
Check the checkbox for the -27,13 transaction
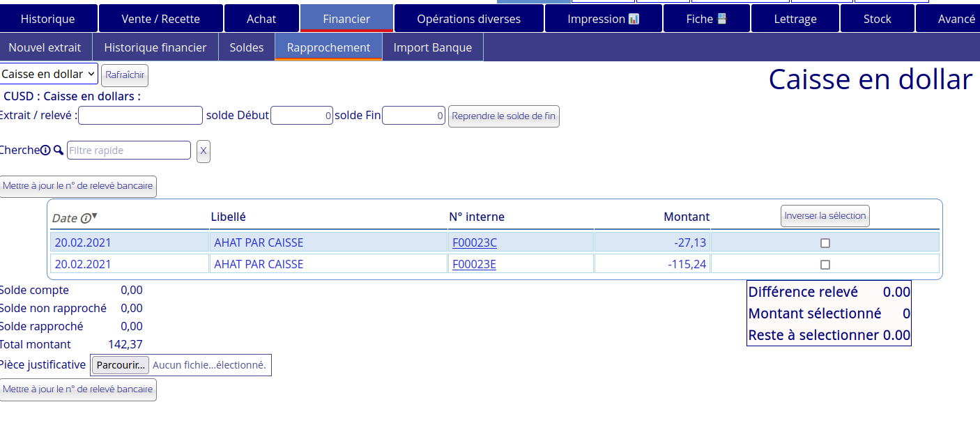point(825,242)
